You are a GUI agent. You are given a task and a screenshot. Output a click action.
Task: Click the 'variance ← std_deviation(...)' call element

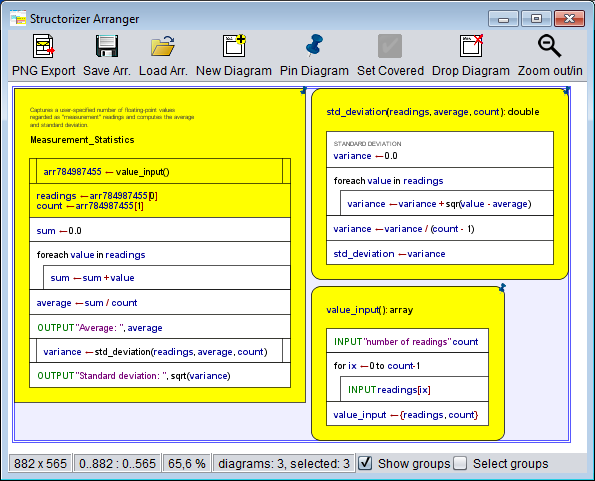[160, 352]
